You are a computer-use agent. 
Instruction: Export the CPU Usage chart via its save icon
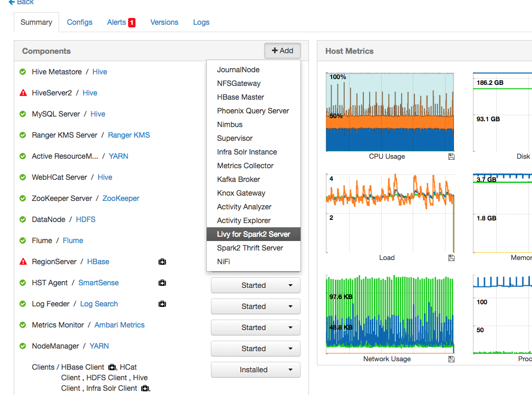451,156
